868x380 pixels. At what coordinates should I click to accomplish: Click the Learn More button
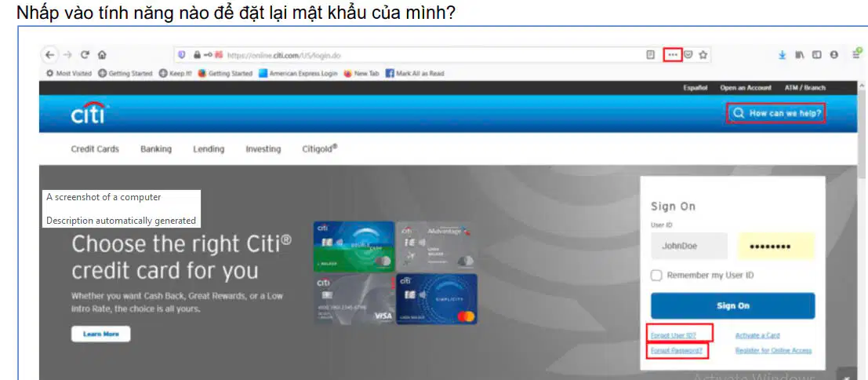pyautogui.click(x=100, y=334)
